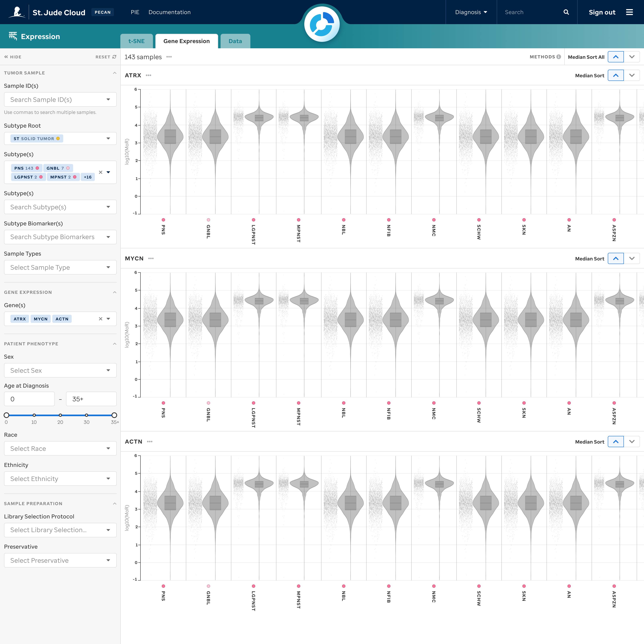This screenshot has height=644, width=644.
Task: Open the ATRX options ellipsis
Action: point(149,75)
